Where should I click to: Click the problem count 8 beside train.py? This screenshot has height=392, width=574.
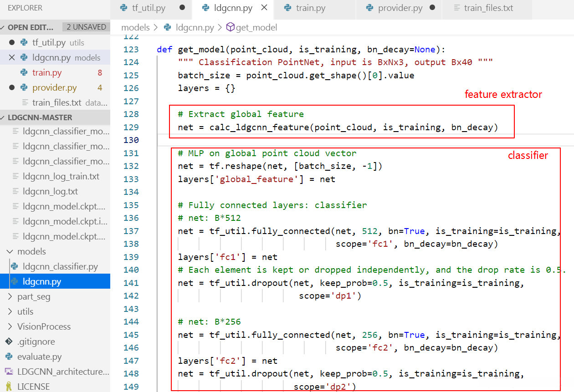[100, 72]
